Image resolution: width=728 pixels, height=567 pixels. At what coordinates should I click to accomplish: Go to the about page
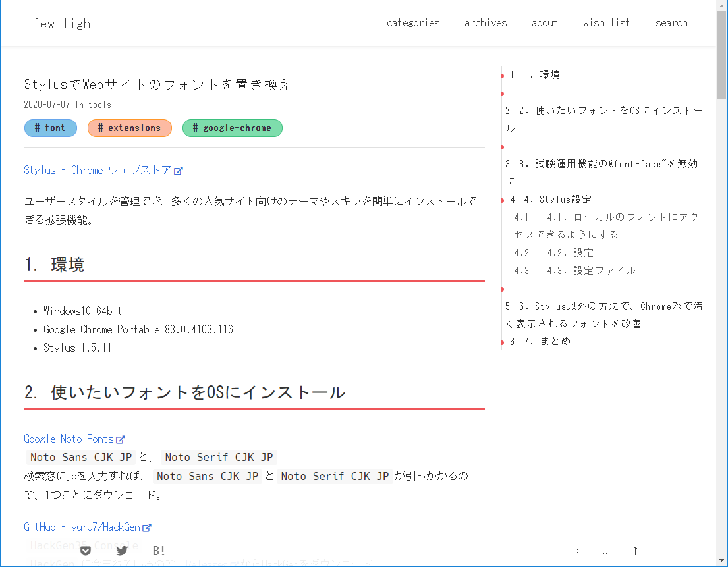pyautogui.click(x=544, y=23)
